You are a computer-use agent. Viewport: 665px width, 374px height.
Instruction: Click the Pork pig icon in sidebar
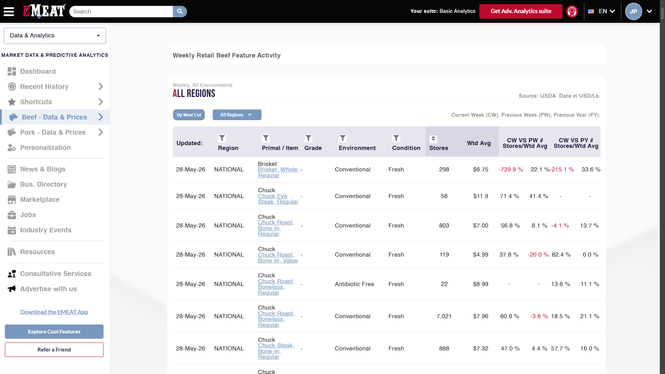(x=12, y=132)
